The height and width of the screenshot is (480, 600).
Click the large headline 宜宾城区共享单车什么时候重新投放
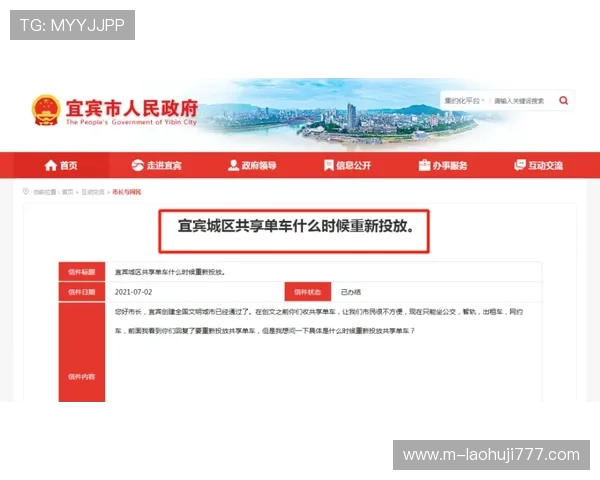tap(295, 226)
